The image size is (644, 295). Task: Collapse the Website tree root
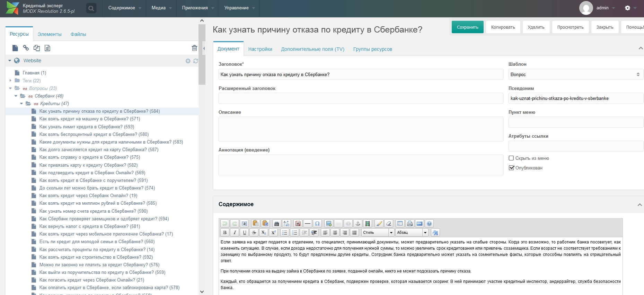point(10,61)
